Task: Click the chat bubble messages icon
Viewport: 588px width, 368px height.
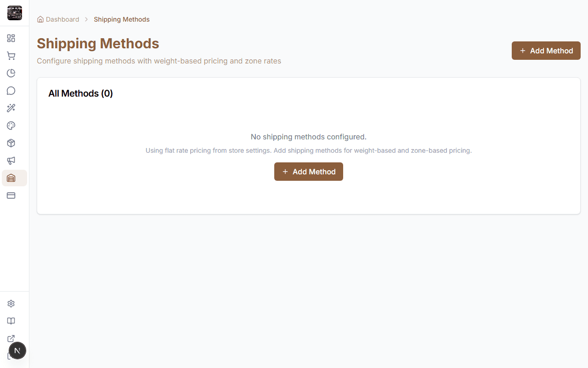Action: click(11, 91)
